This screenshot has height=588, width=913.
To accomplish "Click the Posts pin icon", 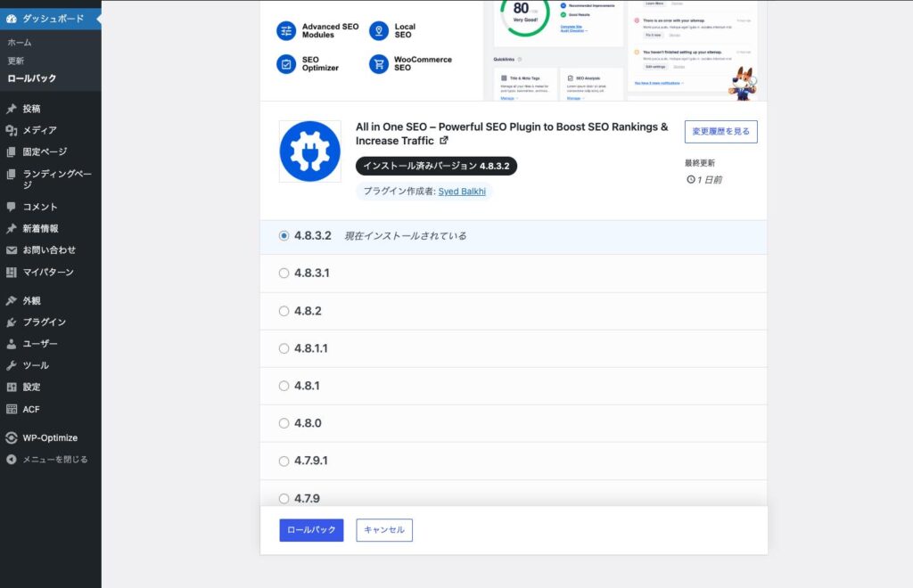I will pyautogui.click(x=11, y=109).
